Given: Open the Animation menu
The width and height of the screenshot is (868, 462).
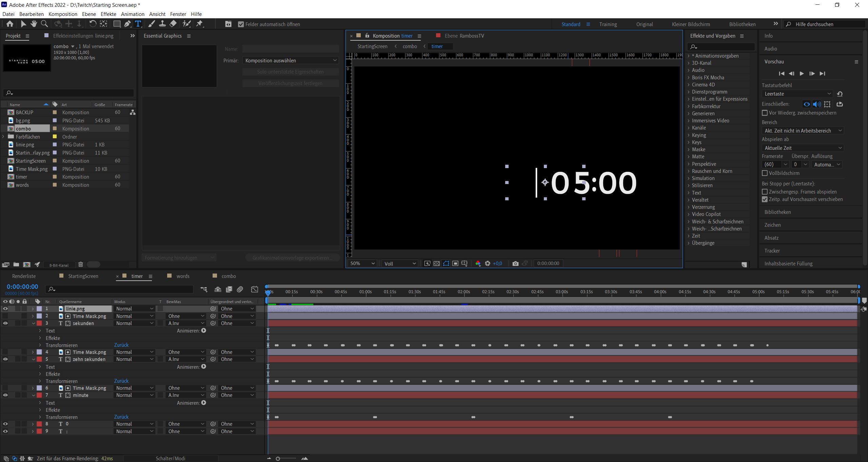Looking at the screenshot, I should point(133,14).
